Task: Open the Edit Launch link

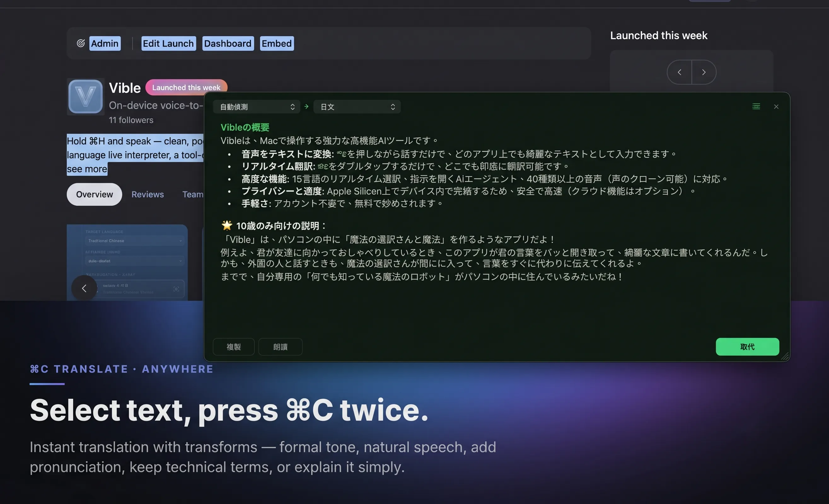Action: click(168, 43)
